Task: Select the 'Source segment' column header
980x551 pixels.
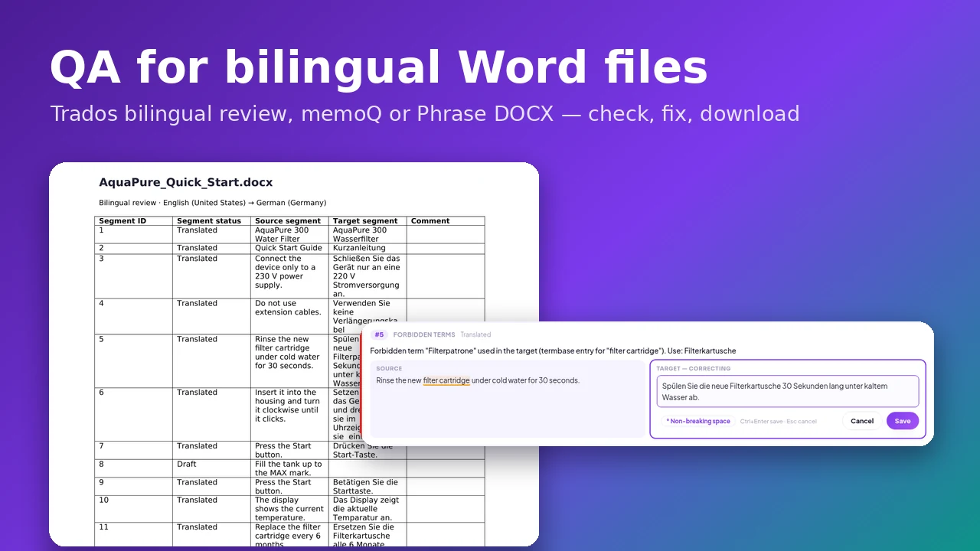Action: click(x=289, y=220)
